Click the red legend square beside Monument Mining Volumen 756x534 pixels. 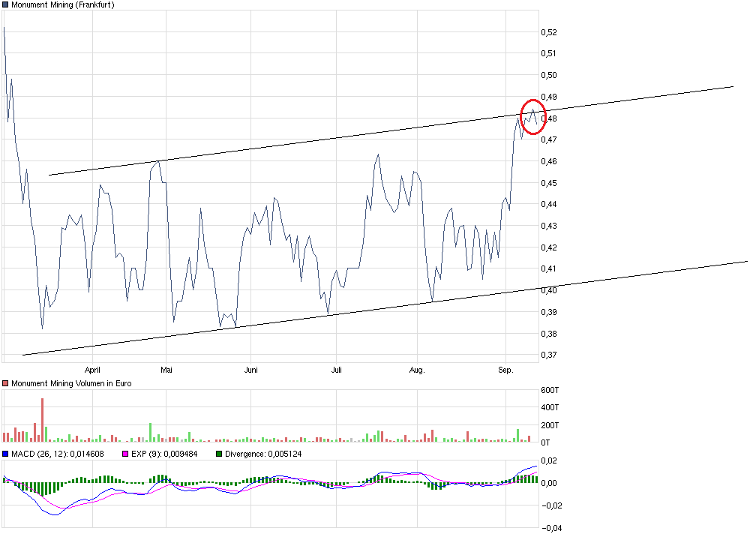pos(5,384)
